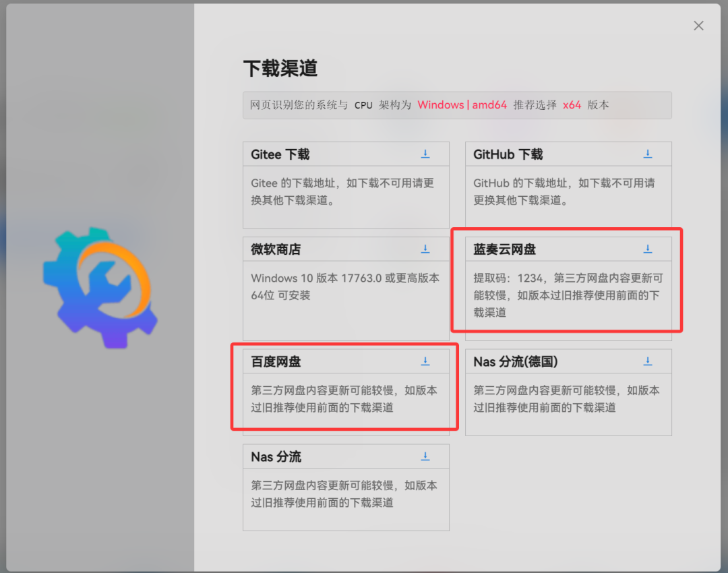Close the 下载渠道 dialog
Screen dimensions: 728x573
click(698, 26)
